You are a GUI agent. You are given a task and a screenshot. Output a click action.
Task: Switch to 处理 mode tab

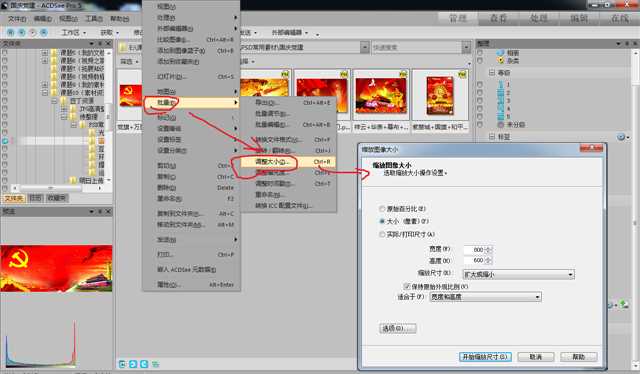[x=539, y=18]
